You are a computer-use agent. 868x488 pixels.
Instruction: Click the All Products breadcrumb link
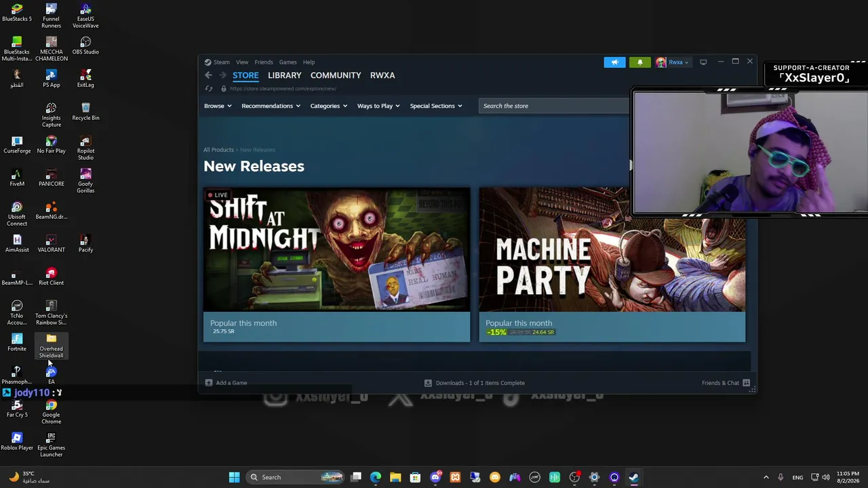coord(218,150)
